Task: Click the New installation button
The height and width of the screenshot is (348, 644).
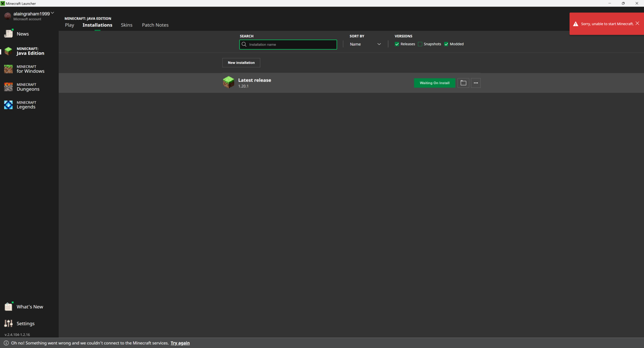Action: pos(241,63)
